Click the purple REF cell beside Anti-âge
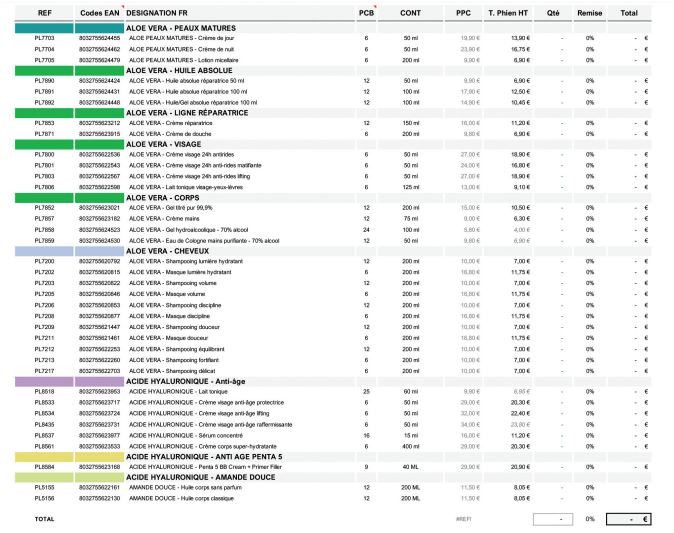This screenshot has width=674, height=533. pos(44,382)
